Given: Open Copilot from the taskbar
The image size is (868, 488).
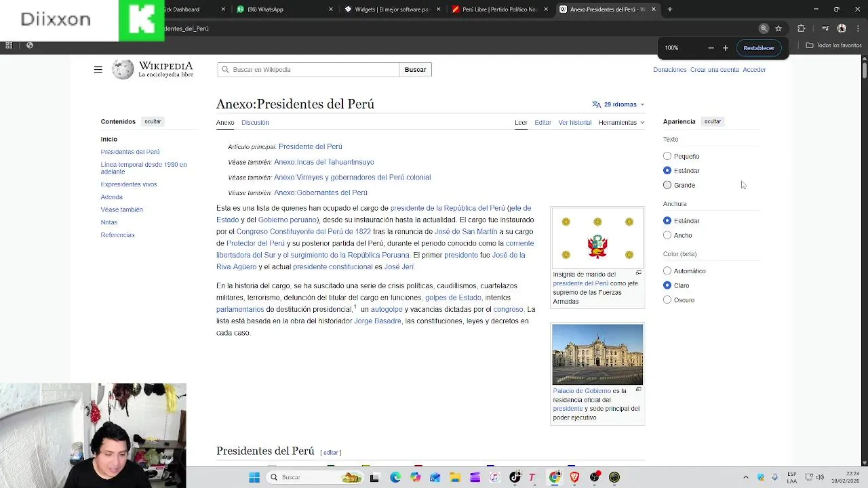Looking at the screenshot, I should coord(415,477).
